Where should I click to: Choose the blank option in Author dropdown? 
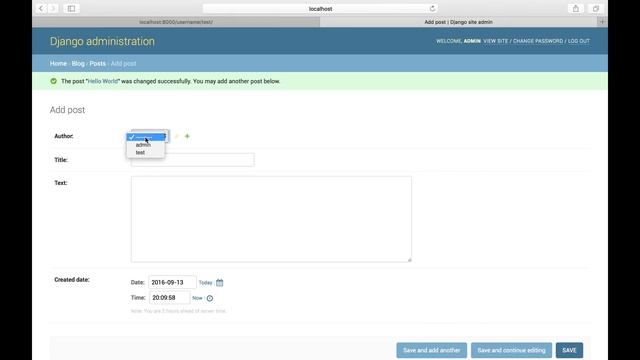coord(146,137)
